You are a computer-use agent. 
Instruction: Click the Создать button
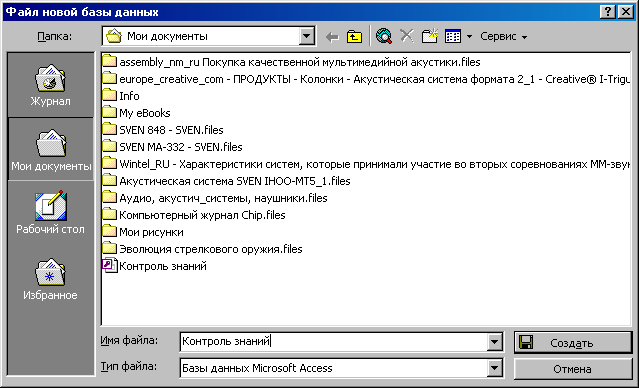point(573,343)
